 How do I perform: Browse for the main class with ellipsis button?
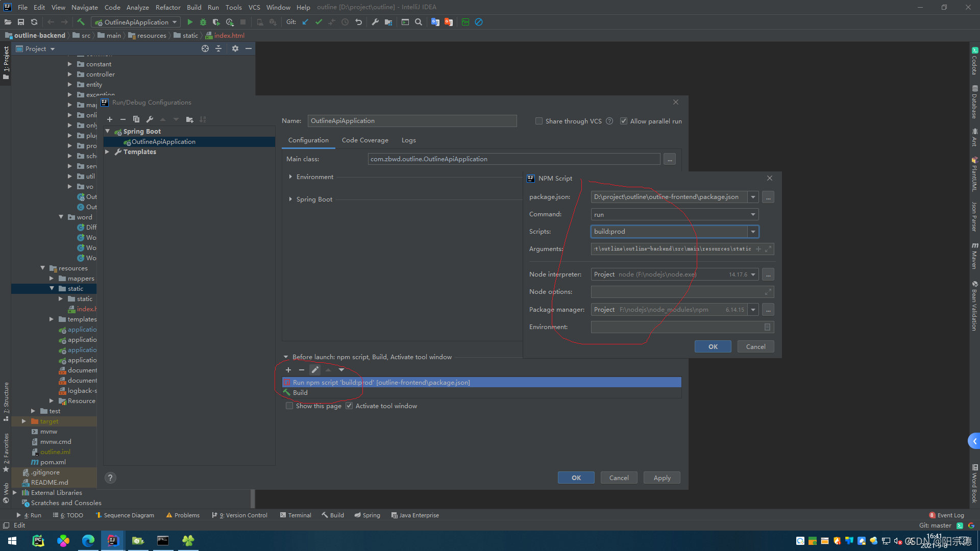pyautogui.click(x=670, y=159)
